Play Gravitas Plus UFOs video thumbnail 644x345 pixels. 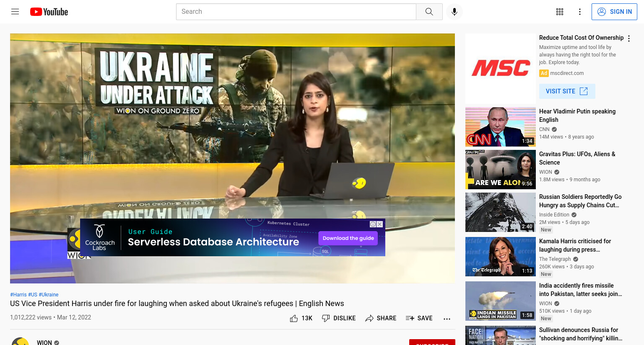(x=501, y=170)
